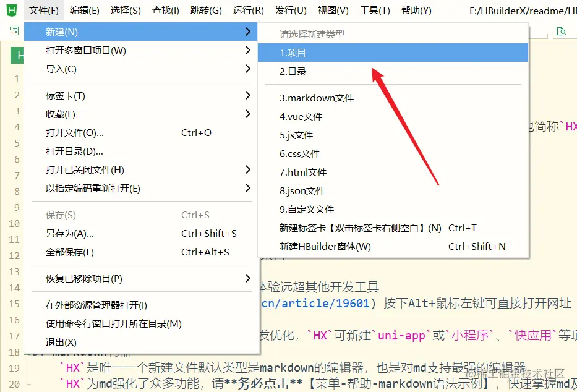Choose 以指定编码重新打开(E) entry
The height and width of the screenshot is (392, 577).
click(141, 189)
